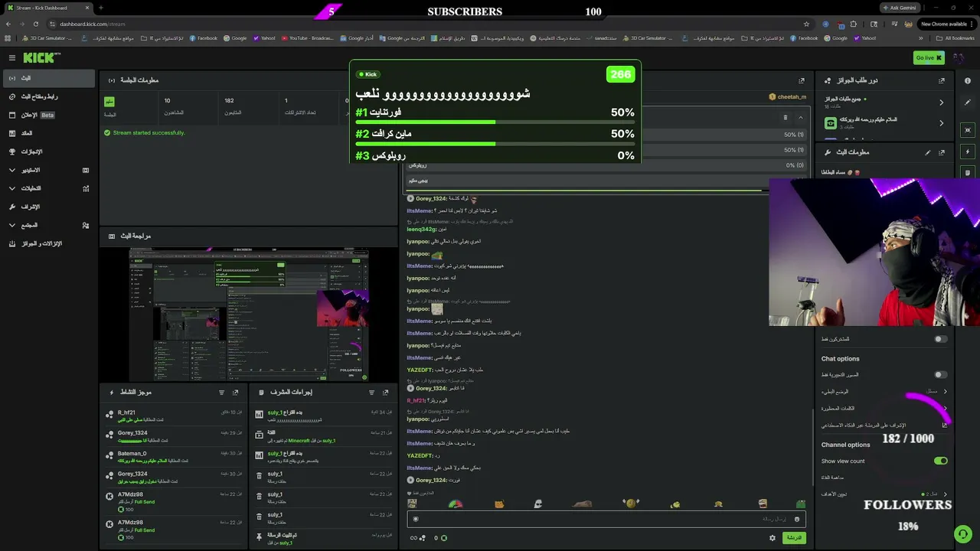Open الإنزالات و الجوائز sidebar page

(x=48, y=243)
